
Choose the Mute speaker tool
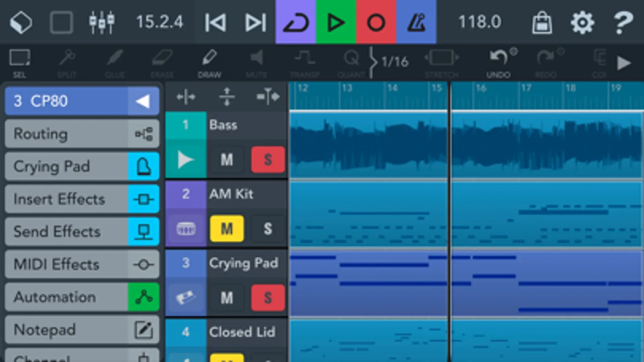pos(257,63)
